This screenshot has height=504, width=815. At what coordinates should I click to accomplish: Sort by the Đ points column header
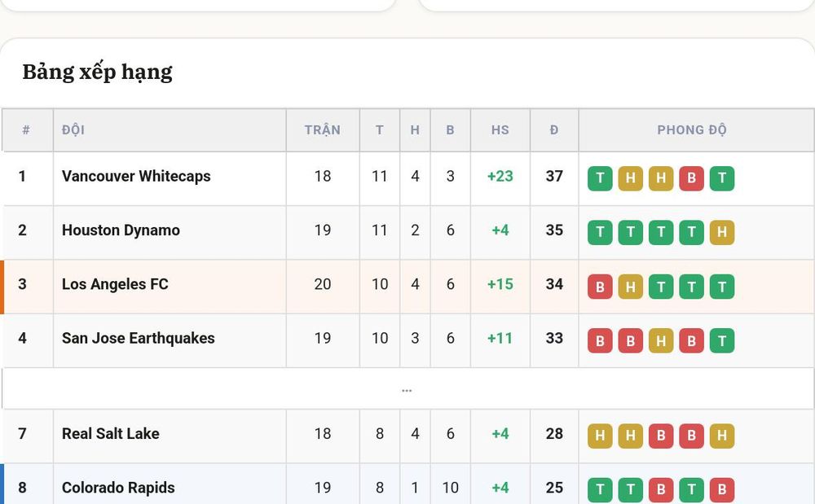[x=554, y=129]
